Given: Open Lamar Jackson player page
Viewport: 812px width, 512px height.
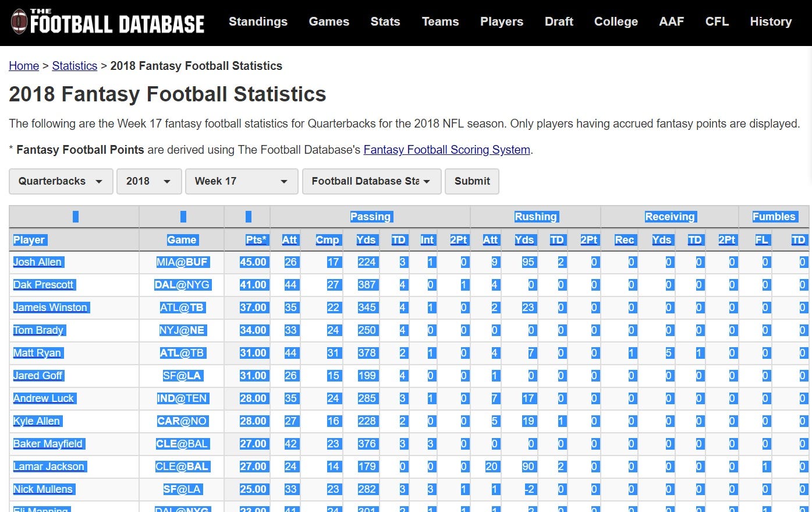Looking at the screenshot, I should (49, 467).
